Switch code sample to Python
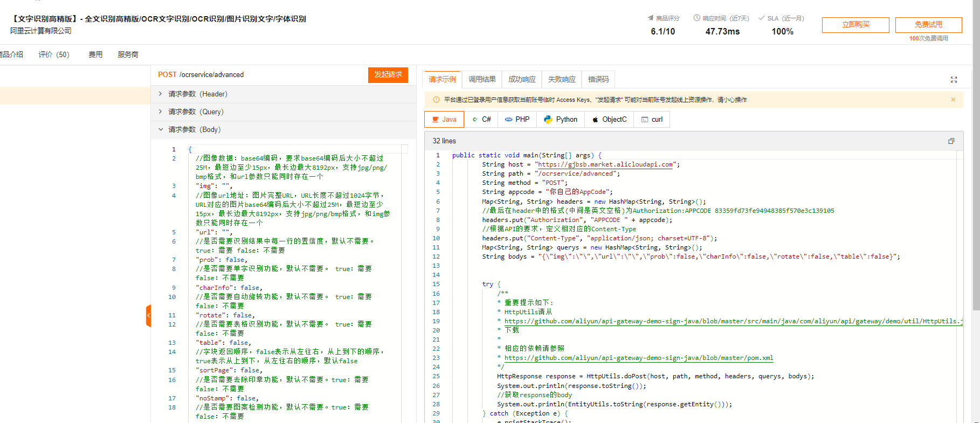The width and height of the screenshot is (980, 423). (561, 120)
